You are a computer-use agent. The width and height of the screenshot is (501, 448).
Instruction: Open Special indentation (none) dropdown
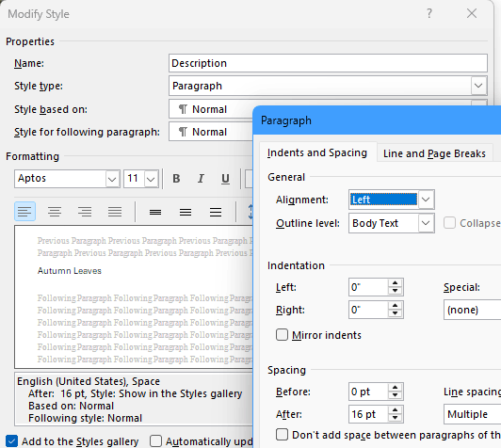[x=472, y=310]
